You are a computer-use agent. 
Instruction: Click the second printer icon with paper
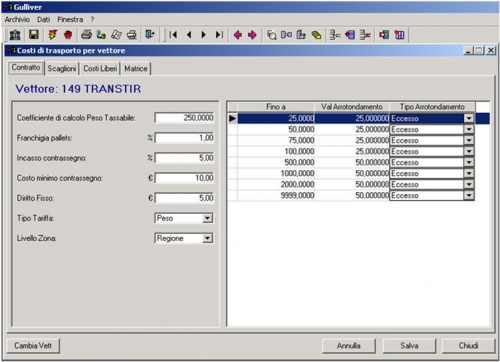(x=132, y=35)
